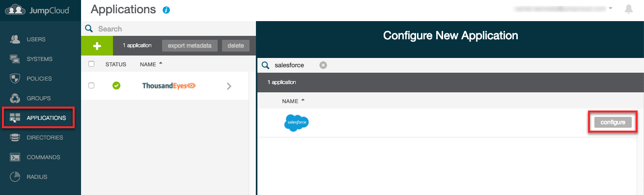Expand ThousandEyes row with chevron arrow
The width and height of the screenshot is (644, 195).
point(229,86)
